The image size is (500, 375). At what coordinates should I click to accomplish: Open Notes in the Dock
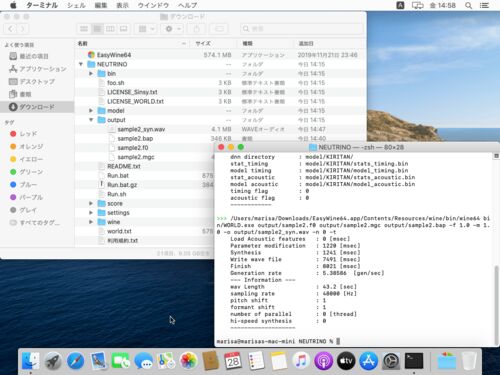278,361
